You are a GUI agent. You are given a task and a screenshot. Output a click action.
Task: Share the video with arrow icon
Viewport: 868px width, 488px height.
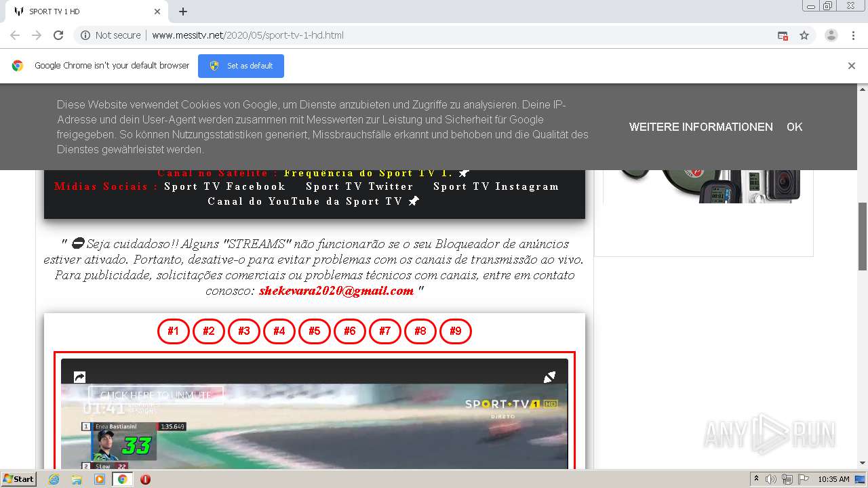79,377
